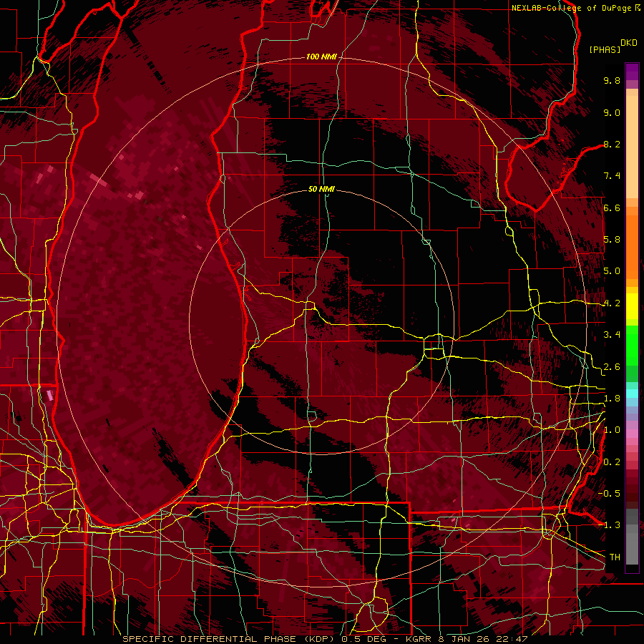The height and width of the screenshot is (644, 644).
Task: Click the 1.8 value on the color scale
Action: [612, 399]
